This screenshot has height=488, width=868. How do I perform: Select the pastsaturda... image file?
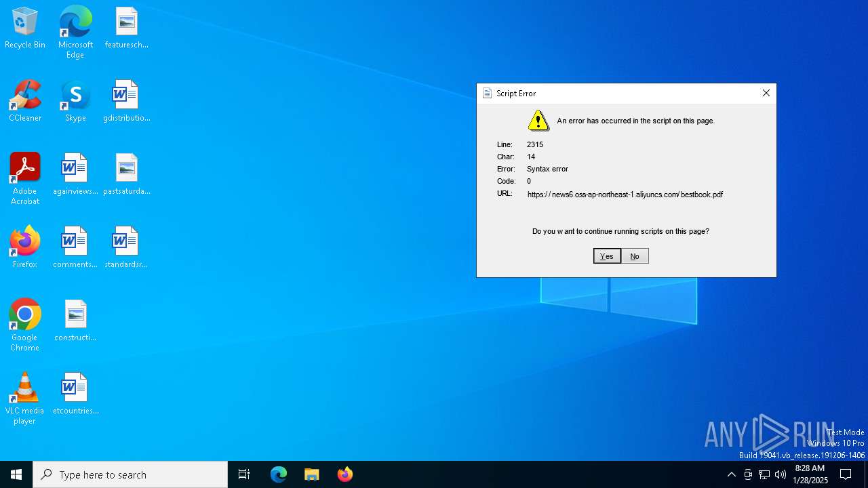click(126, 174)
